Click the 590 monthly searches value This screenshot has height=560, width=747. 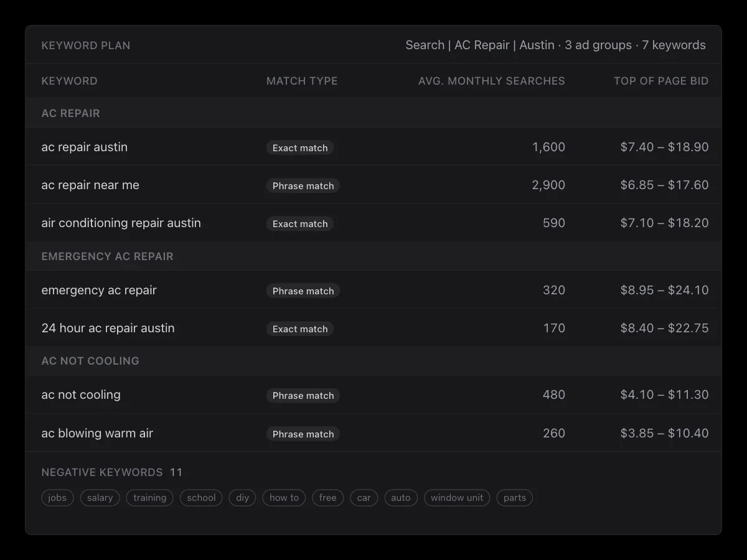pyautogui.click(x=554, y=223)
